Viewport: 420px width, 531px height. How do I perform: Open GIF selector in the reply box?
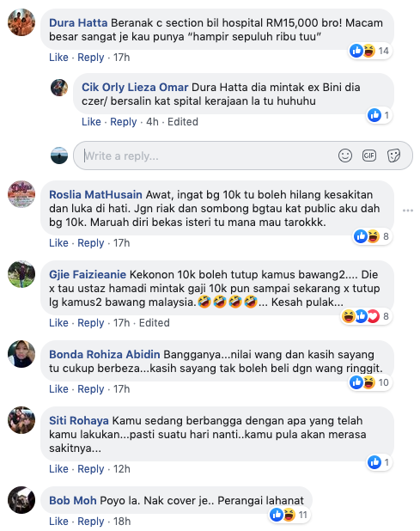tap(369, 156)
